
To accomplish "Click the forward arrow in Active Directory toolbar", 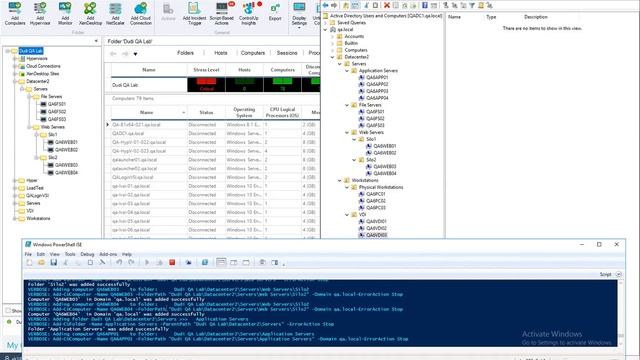I will click(x=334, y=5).
